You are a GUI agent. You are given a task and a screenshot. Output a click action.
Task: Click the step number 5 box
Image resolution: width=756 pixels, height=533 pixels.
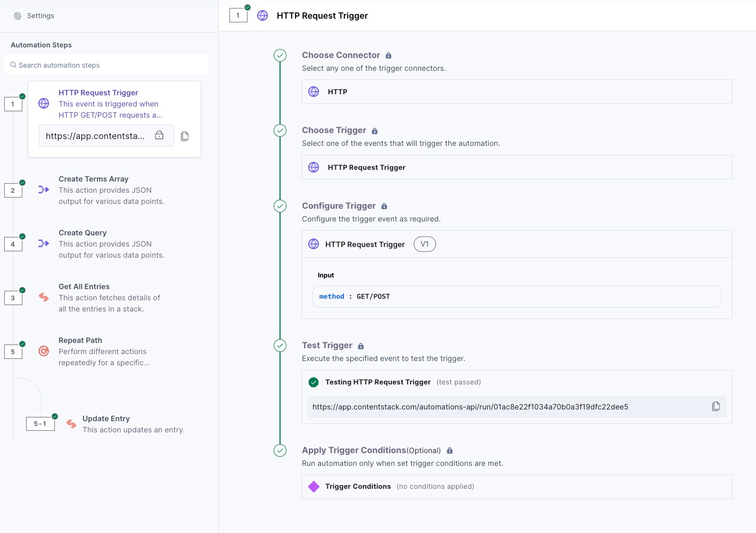(13, 352)
